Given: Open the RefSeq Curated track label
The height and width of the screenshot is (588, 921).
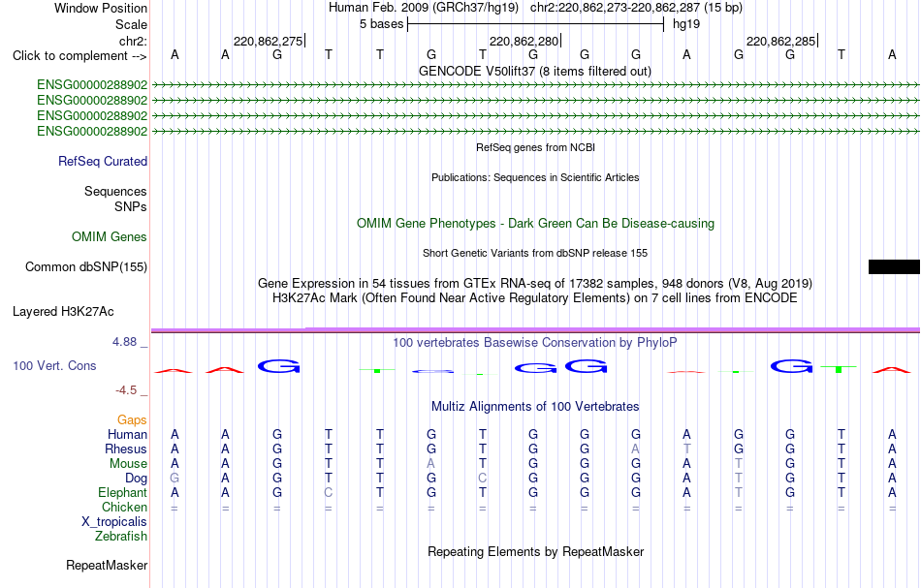Looking at the screenshot, I should pos(102,161).
